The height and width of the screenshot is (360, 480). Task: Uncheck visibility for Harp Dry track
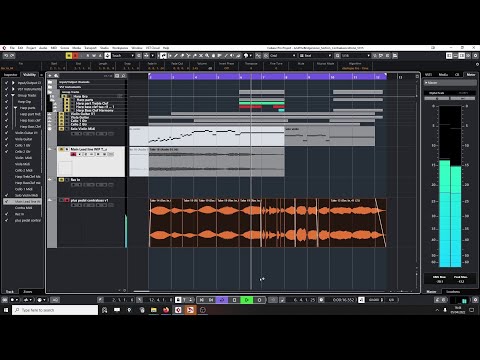click(6, 102)
